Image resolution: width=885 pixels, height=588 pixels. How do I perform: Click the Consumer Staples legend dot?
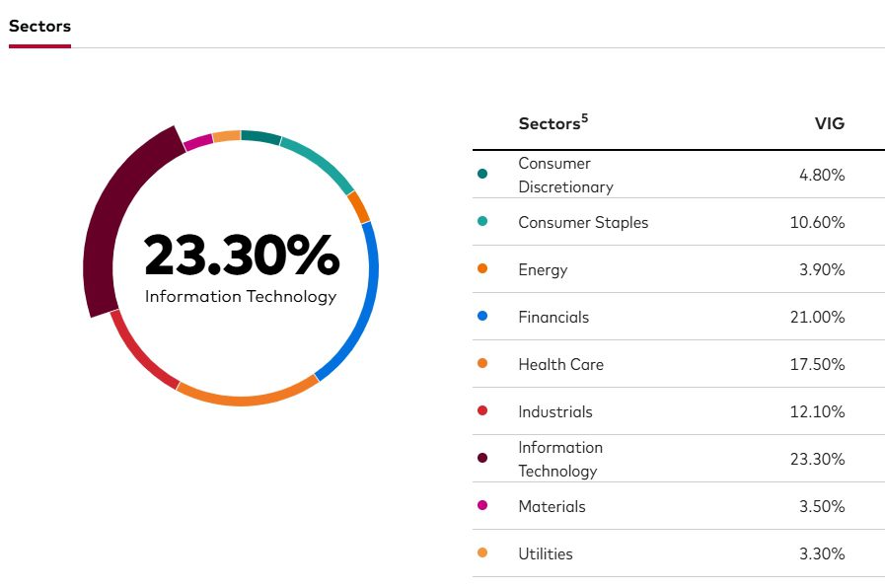coord(482,222)
